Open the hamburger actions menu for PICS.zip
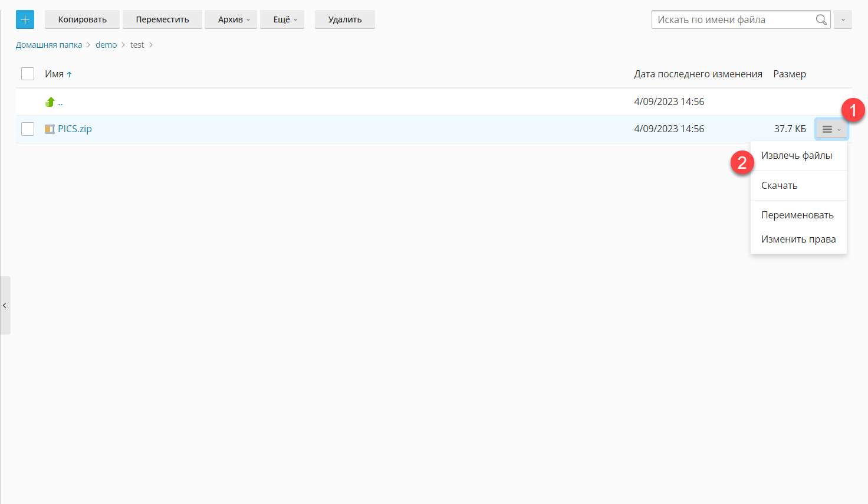This screenshot has width=868, height=504. click(831, 129)
